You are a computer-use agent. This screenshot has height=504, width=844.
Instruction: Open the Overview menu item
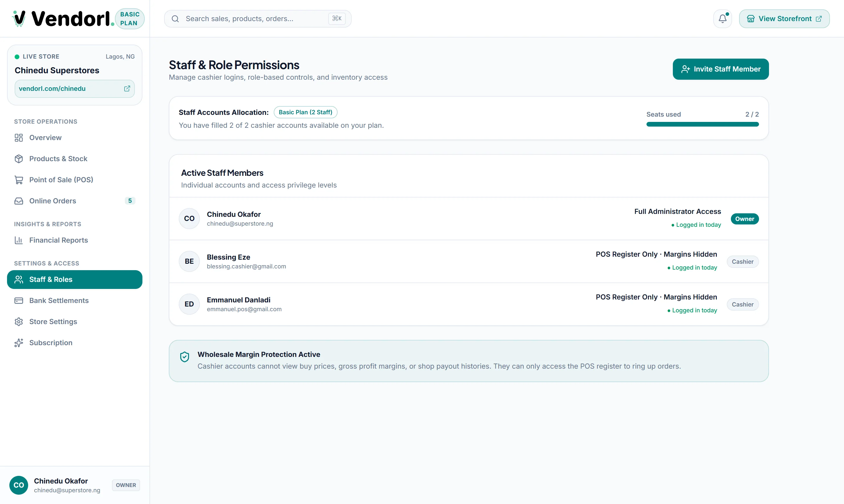point(75,137)
